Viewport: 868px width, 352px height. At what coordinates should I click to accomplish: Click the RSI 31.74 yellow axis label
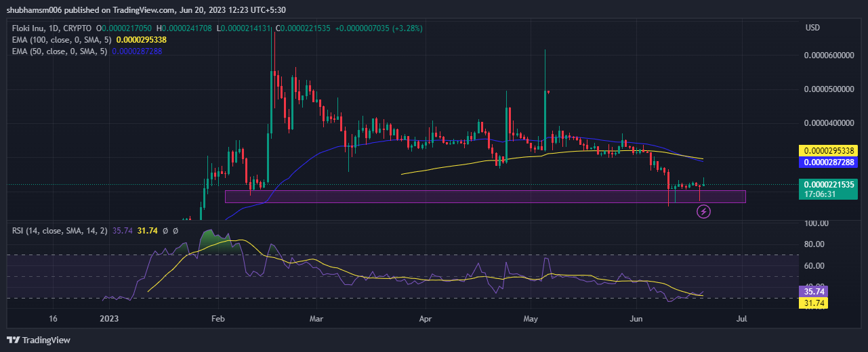tap(814, 303)
